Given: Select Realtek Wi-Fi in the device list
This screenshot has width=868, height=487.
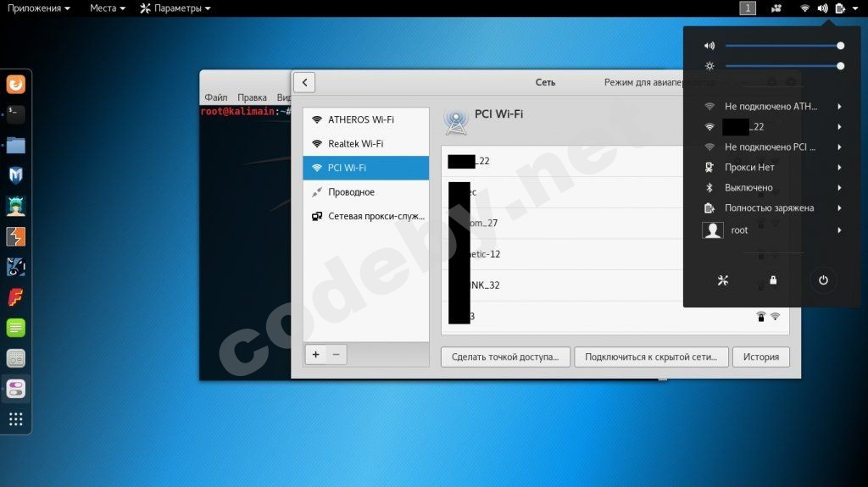Looking at the screenshot, I should tap(366, 144).
